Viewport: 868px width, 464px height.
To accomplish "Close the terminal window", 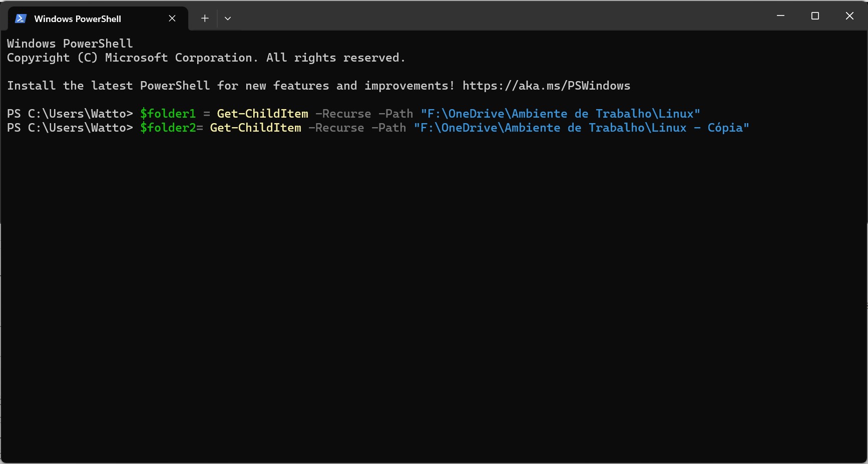I will (x=849, y=16).
